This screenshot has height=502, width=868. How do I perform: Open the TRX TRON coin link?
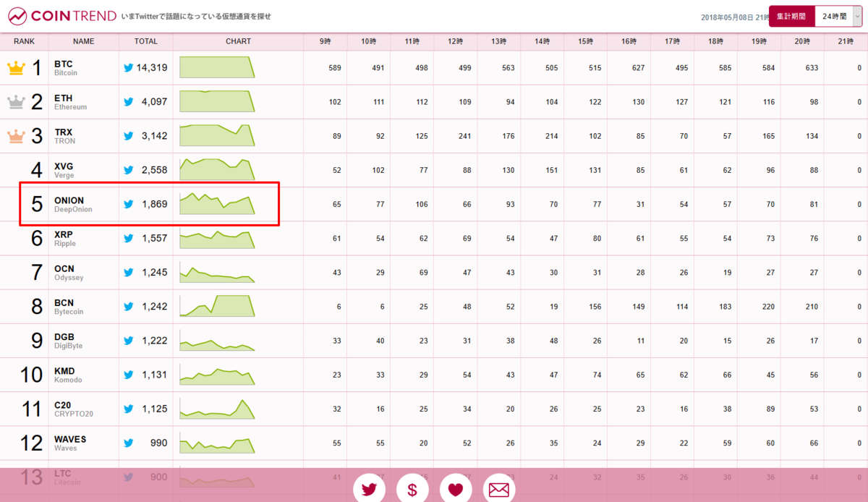pyautogui.click(x=64, y=136)
